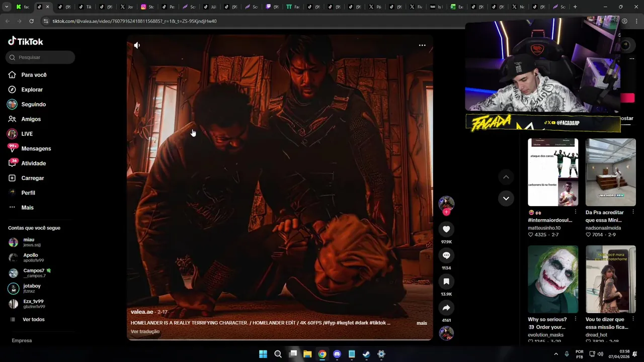Image resolution: width=644 pixels, height=362 pixels.
Task: Close the active TikTok tab
Action: click(x=47, y=7)
